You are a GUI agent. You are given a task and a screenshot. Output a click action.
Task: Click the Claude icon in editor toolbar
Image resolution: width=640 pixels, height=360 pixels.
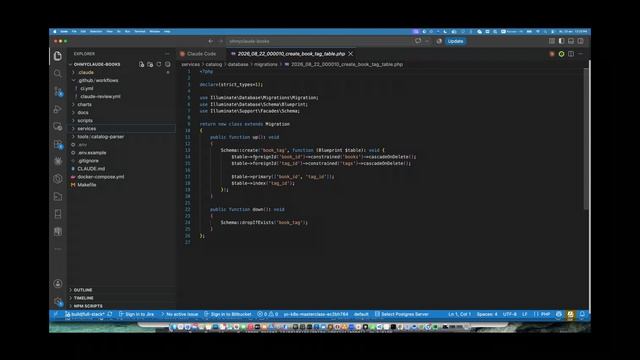pos(552,54)
